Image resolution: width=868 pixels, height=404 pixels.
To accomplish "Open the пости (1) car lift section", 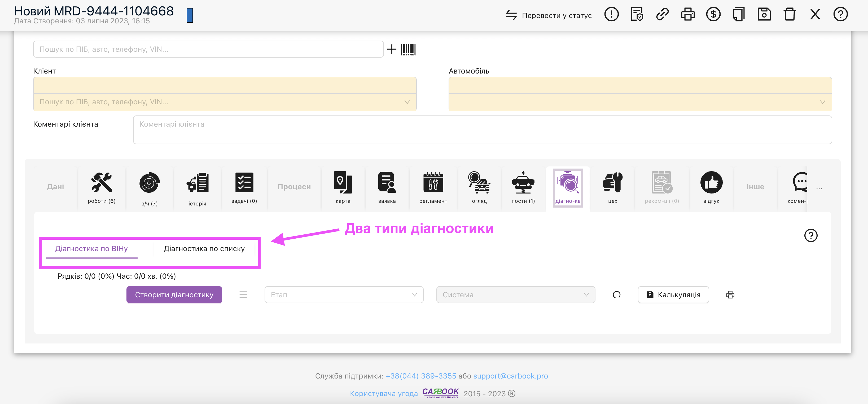I will click(523, 187).
